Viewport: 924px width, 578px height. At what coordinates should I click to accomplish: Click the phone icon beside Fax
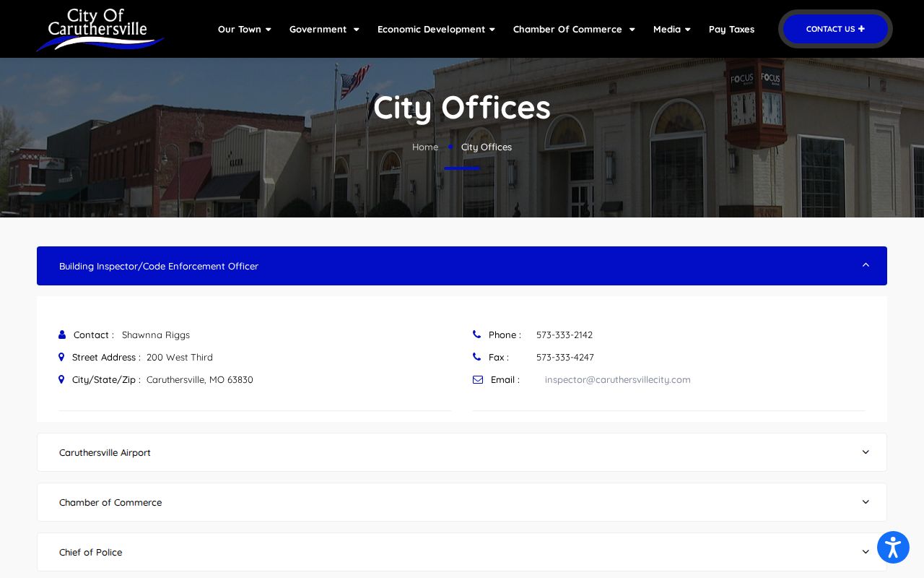(x=476, y=357)
